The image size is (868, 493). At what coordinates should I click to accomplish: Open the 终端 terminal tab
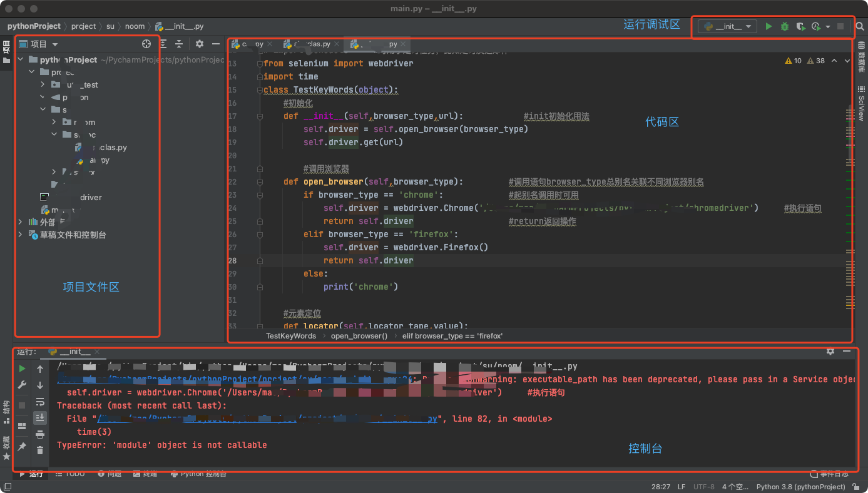(146, 474)
